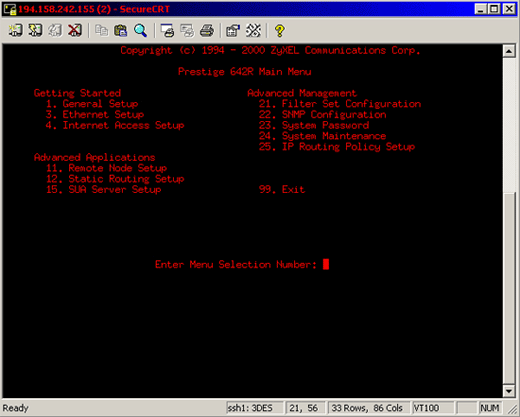Click the greyed-out Reconnect icon
520x417 pixels.
[55, 30]
